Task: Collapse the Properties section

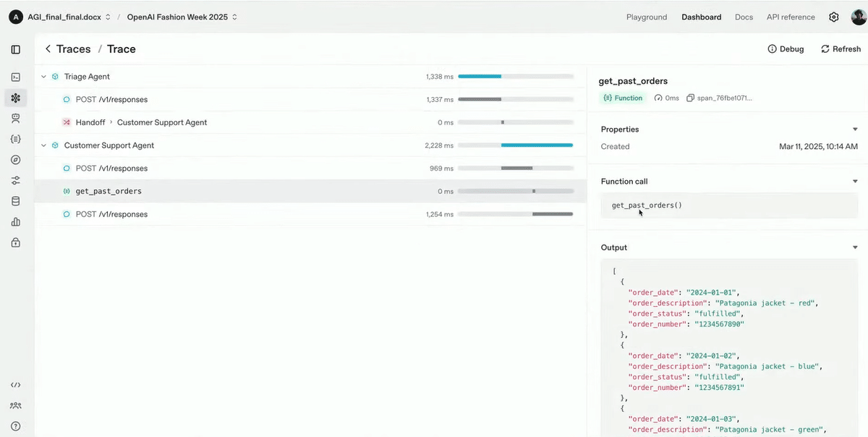Action: coord(855,129)
